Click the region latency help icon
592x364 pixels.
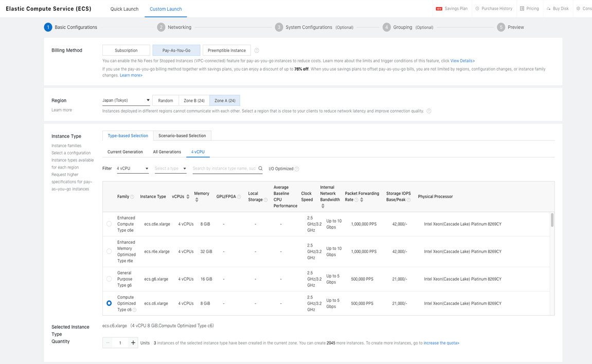click(428, 111)
